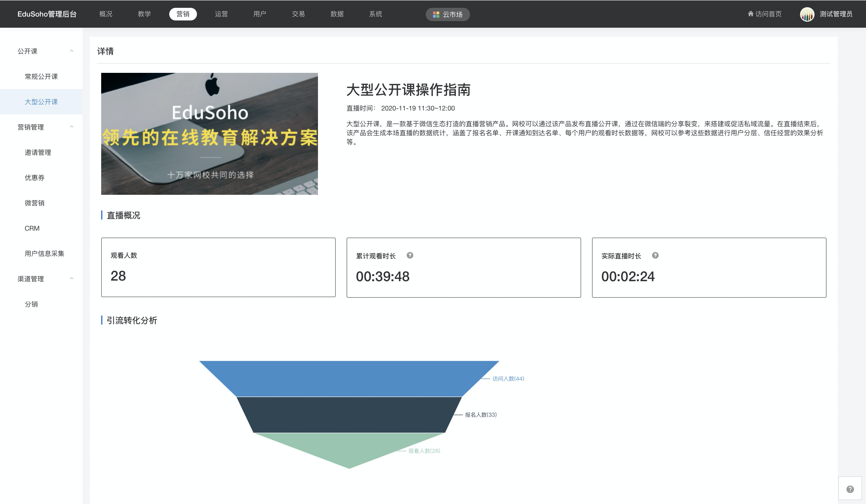Click the EduSoho course cover image
This screenshot has height=504, width=866.
coord(209,134)
